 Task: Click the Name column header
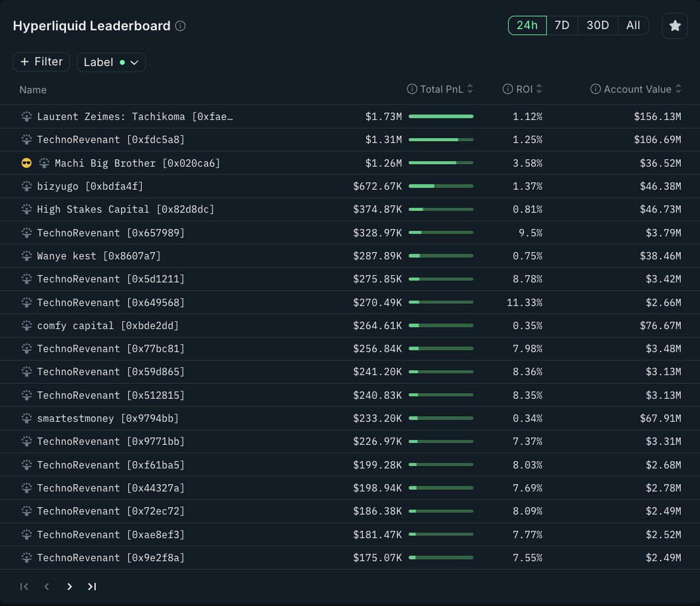click(33, 90)
